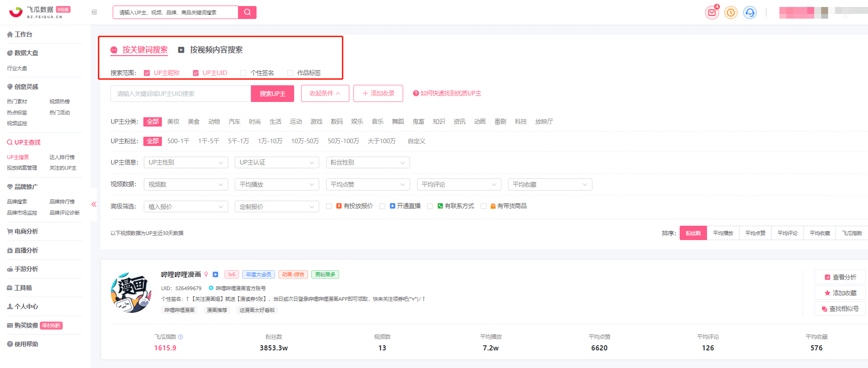Enable the 开通直播 filter checkbox
This screenshot has height=368, width=868.
click(x=382, y=206)
